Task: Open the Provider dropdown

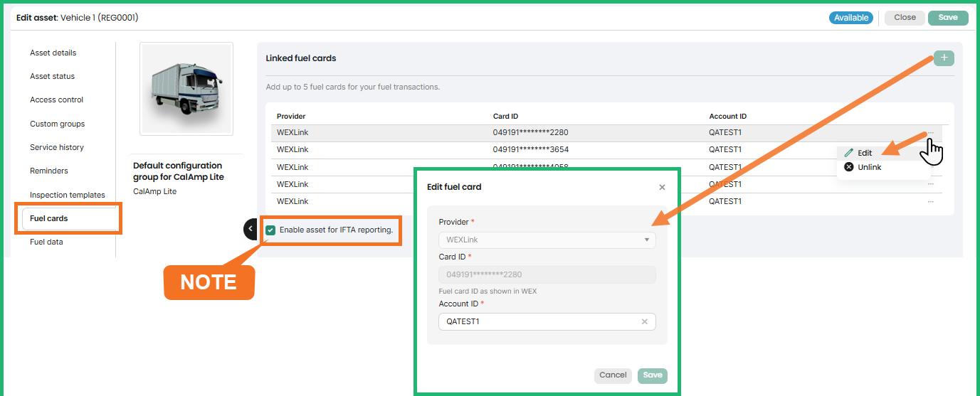Action: (x=547, y=240)
